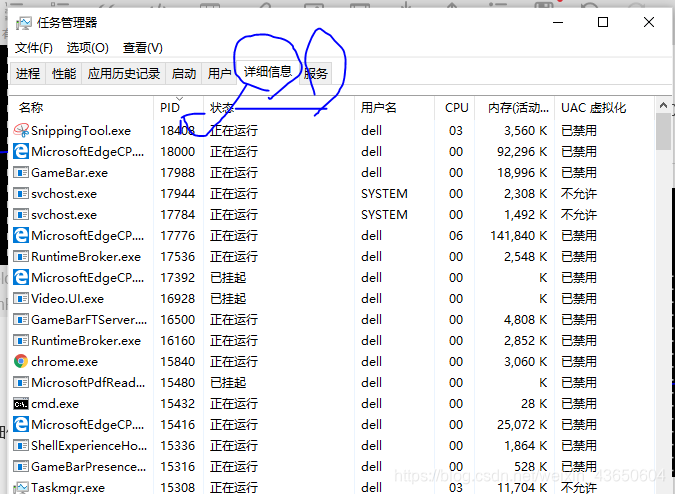This screenshot has width=675, height=494.
Task: Click the GameBarFTServer process icon
Action: (x=21, y=320)
